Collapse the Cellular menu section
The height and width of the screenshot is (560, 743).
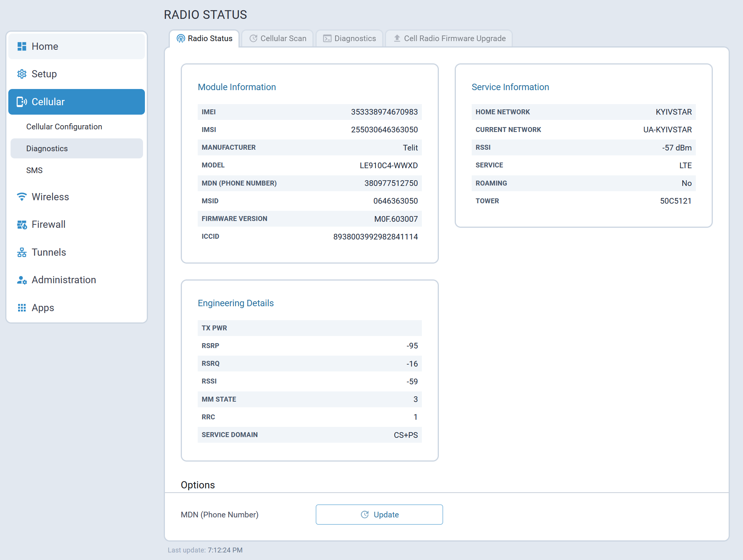tap(77, 102)
